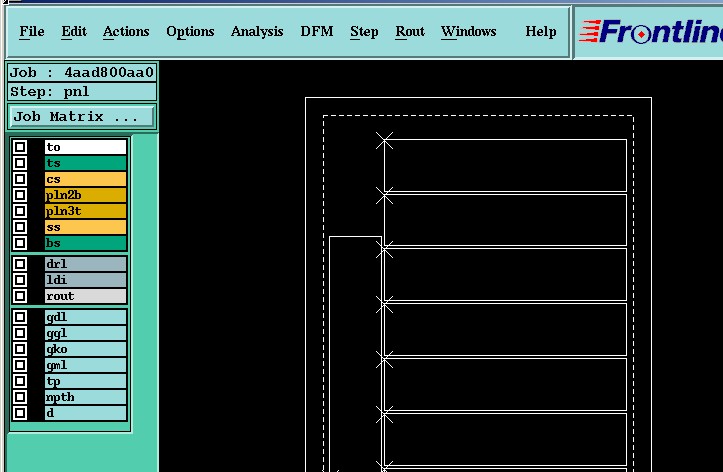The height and width of the screenshot is (472, 723).
Task: Open the Windows menu
Action: tap(468, 31)
